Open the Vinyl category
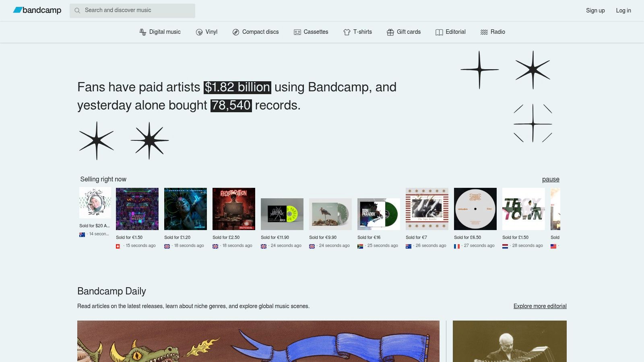644x362 pixels. coord(206,32)
